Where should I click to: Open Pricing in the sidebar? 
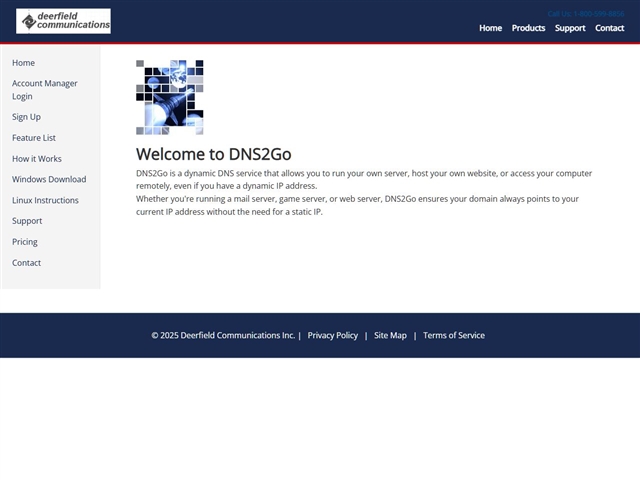click(x=24, y=242)
